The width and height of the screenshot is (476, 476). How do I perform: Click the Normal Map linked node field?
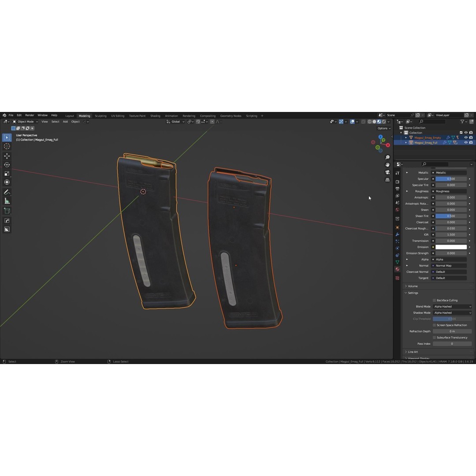(451, 266)
